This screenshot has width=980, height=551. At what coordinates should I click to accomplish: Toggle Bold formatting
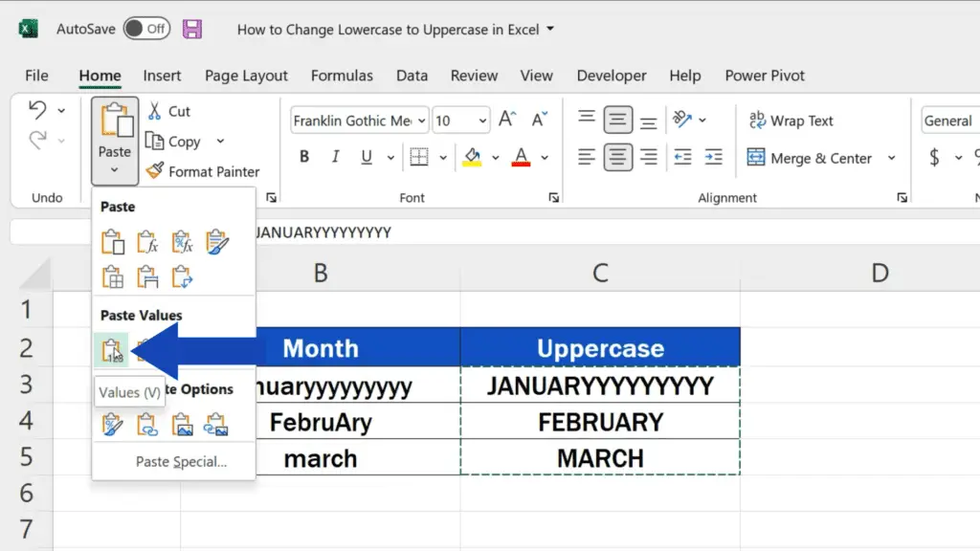(304, 157)
